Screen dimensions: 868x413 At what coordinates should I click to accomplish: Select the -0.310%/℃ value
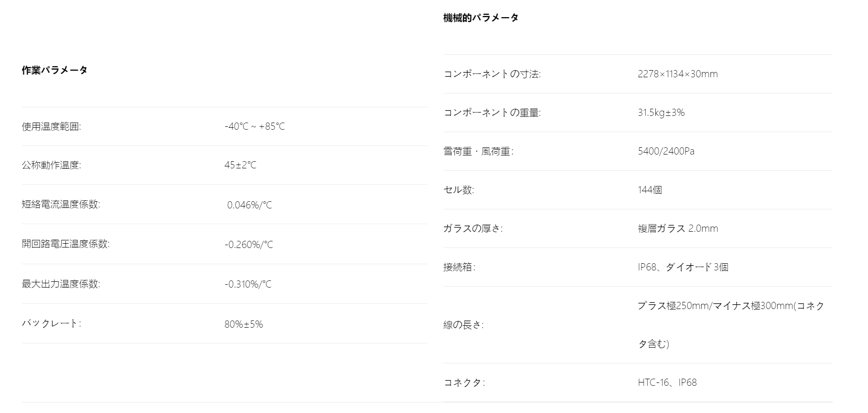248,285
